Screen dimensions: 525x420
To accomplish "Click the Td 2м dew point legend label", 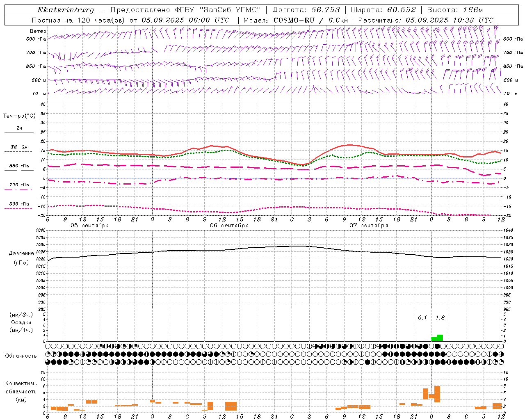I will (19, 147).
